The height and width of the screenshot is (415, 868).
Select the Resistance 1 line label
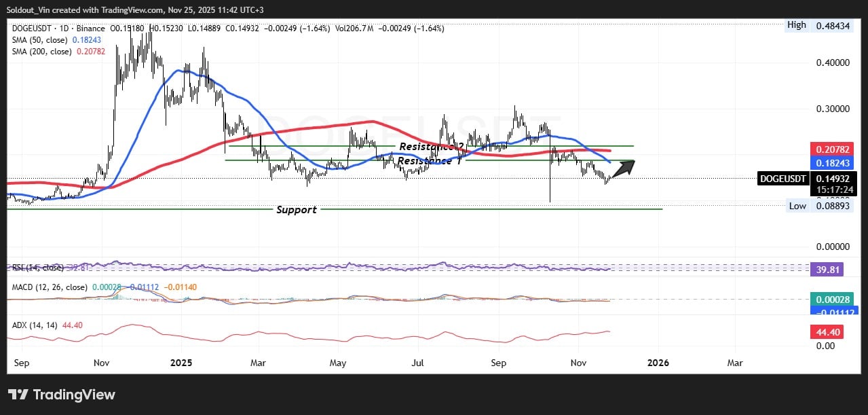click(x=424, y=161)
